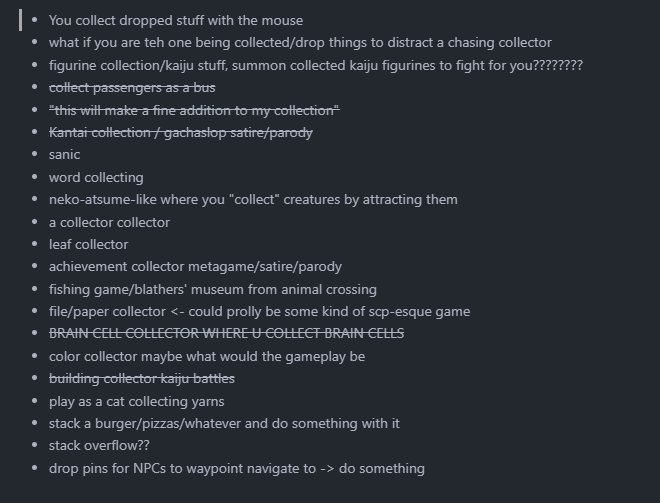
Task: Click the "fine addition to my collection" quote
Action: click(x=194, y=110)
